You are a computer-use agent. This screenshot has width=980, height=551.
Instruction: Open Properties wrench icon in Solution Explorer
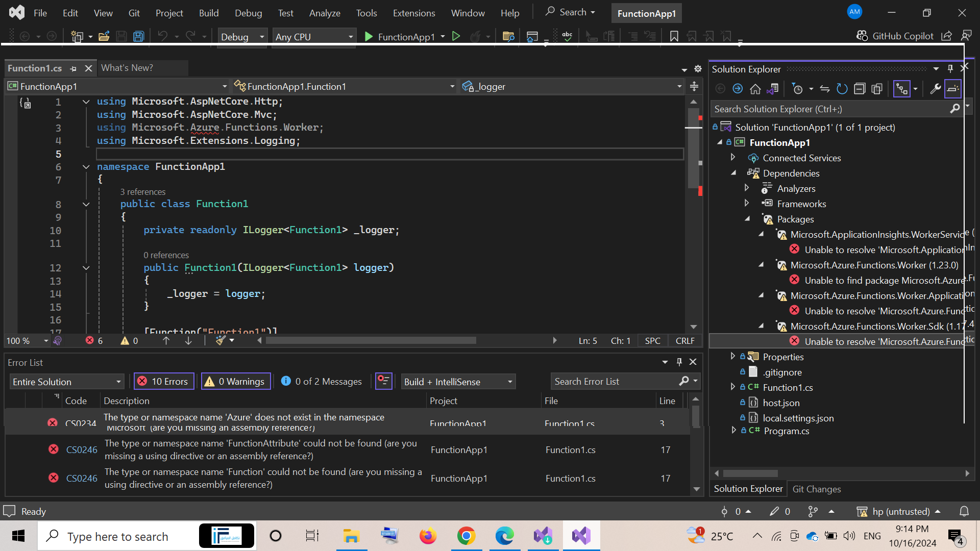935,89
